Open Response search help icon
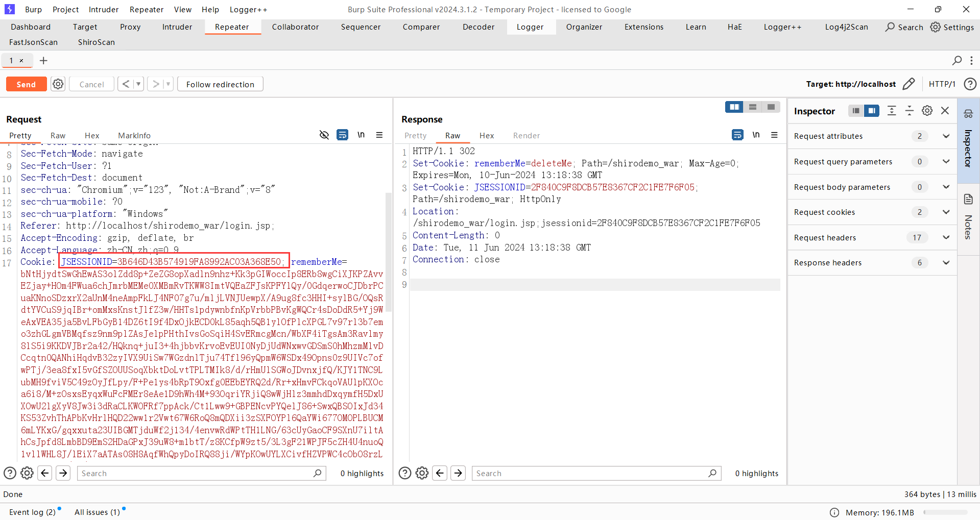The width and height of the screenshot is (980, 520). point(405,473)
